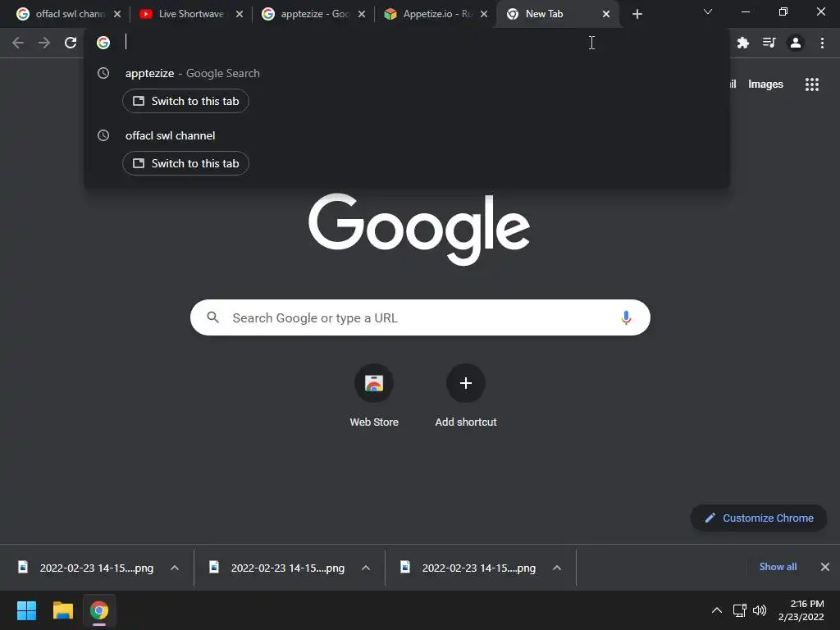Close the New Tab tab
Viewport: 840px width, 630px height.
pyautogui.click(x=606, y=15)
